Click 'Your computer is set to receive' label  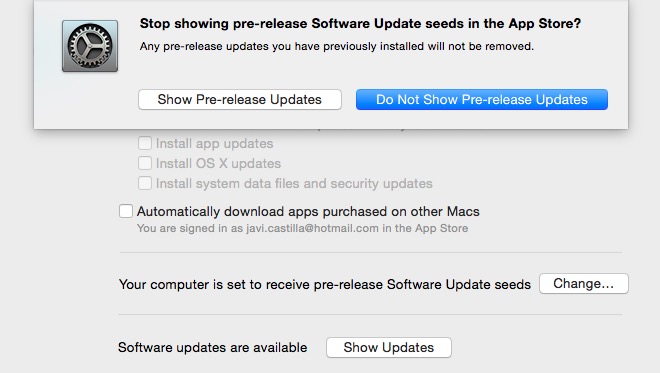pos(325,284)
